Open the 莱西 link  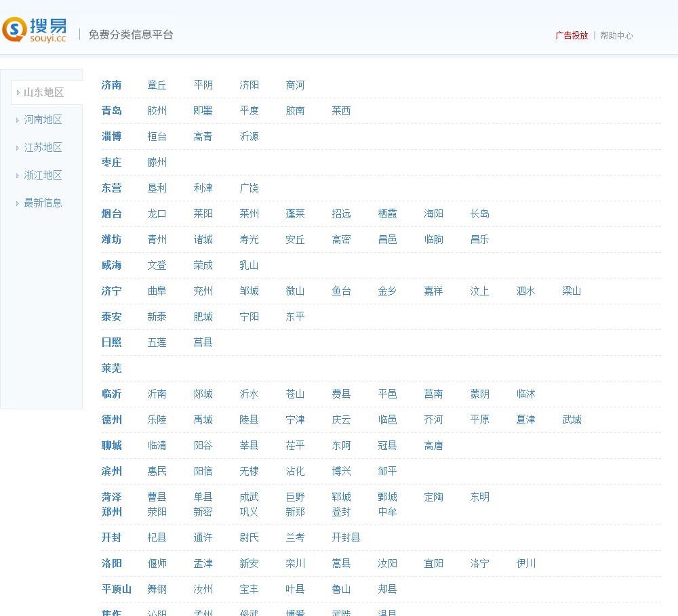click(341, 110)
